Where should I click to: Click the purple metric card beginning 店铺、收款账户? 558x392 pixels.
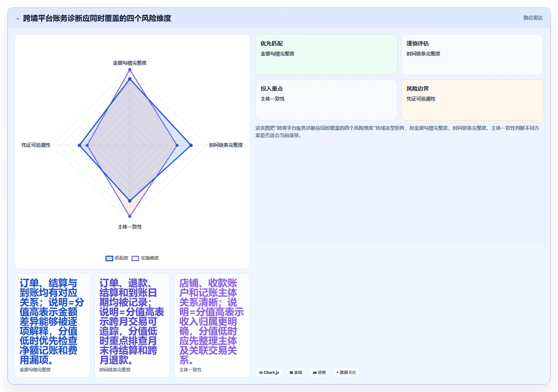[212, 325]
